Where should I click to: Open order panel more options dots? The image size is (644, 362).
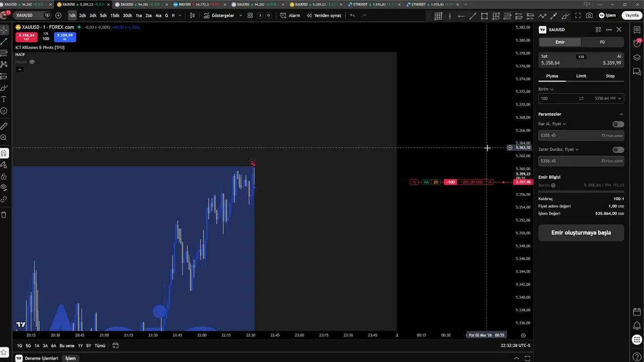609,30
